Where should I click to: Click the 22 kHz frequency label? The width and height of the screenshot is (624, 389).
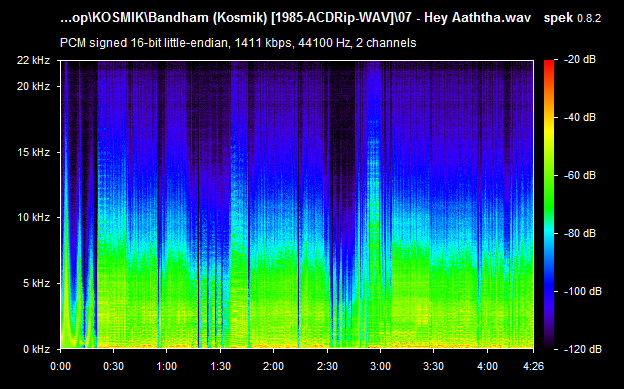pyautogui.click(x=33, y=61)
